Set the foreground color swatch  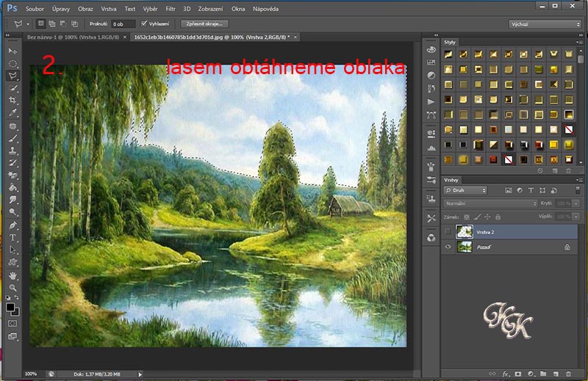click(10, 308)
